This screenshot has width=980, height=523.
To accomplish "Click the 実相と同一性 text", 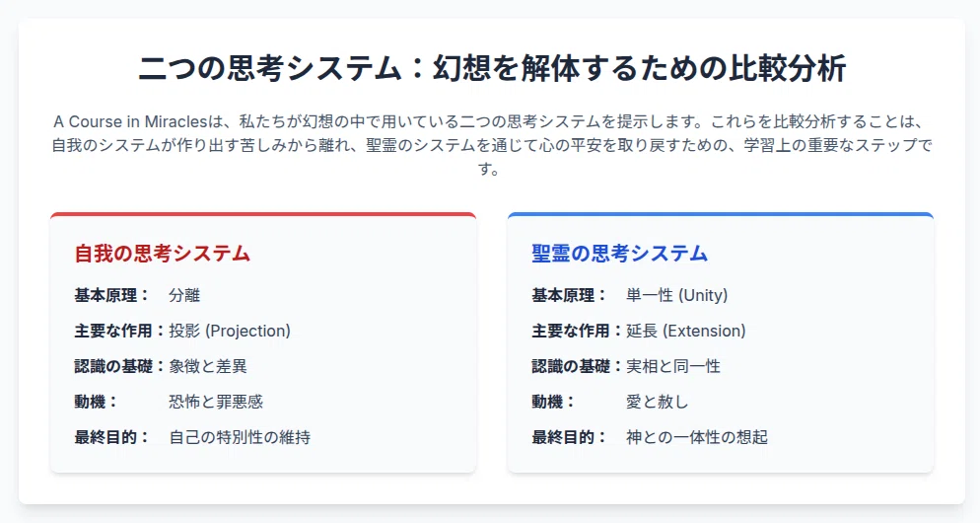I will [x=673, y=366].
